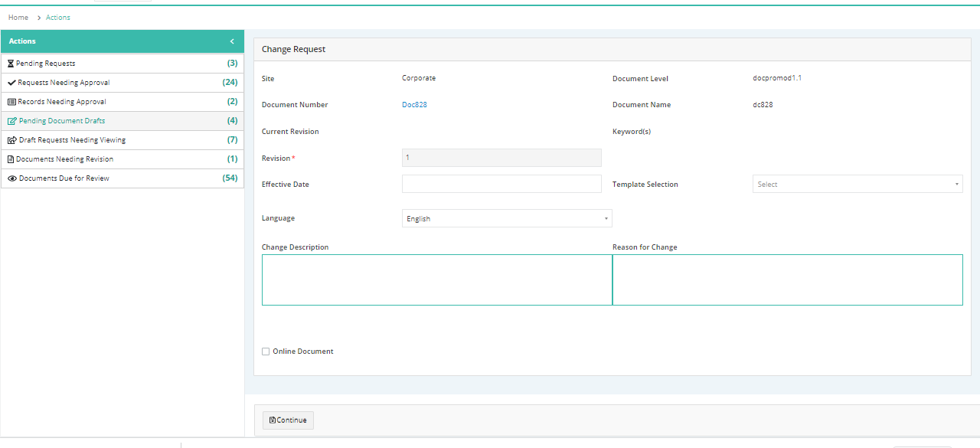Select Requests Needing Approval in the sidebar
Viewport: 980px width, 448px height.
point(122,83)
